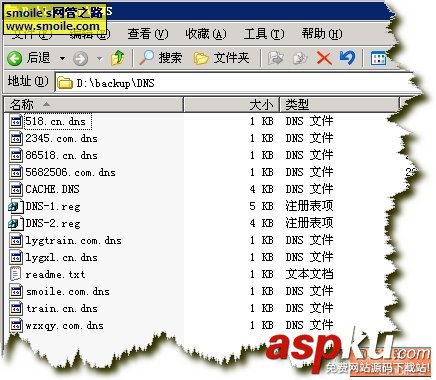The height and width of the screenshot is (380, 436).
Task: Click the icon of 2345.com.dns
Action: 16,138
